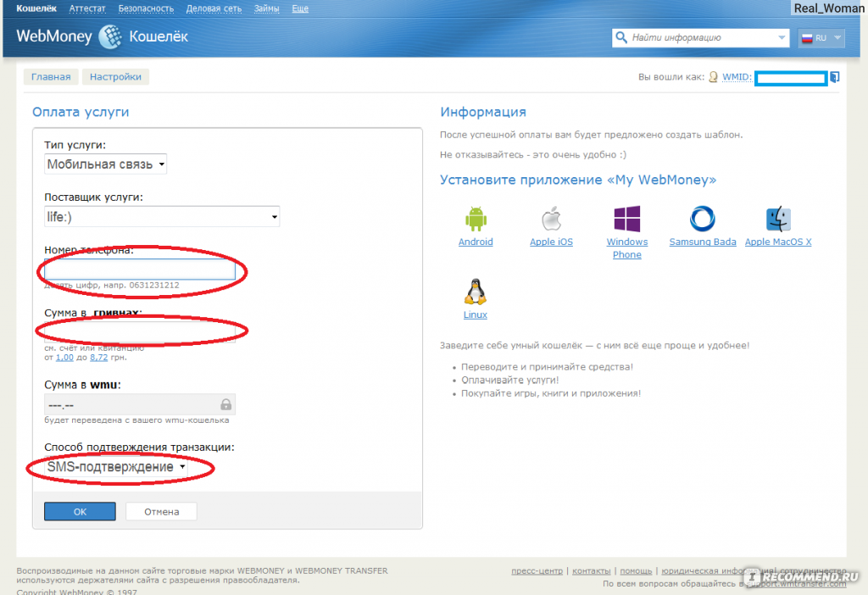Click the Сумма в wmu locked field
This screenshot has width=868, height=595.
pyautogui.click(x=140, y=404)
